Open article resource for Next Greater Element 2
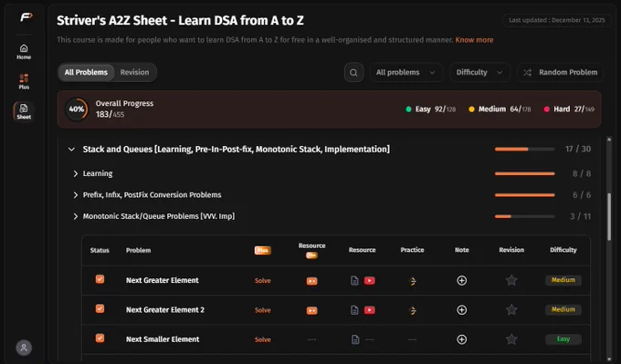The width and height of the screenshot is (621, 364). [354, 310]
